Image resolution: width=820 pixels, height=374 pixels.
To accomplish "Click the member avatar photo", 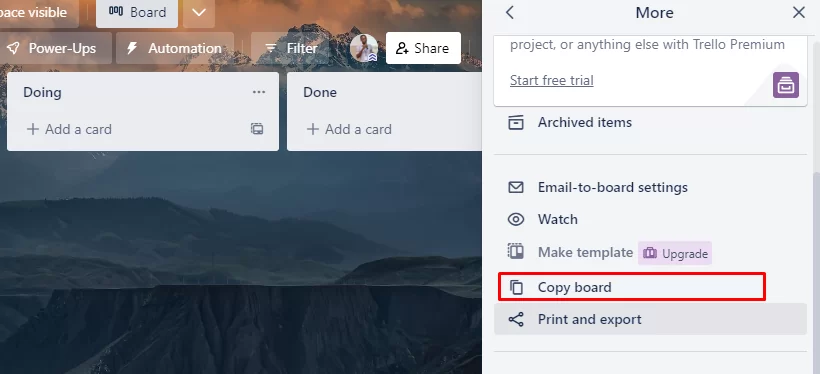I will [x=364, y=48].
